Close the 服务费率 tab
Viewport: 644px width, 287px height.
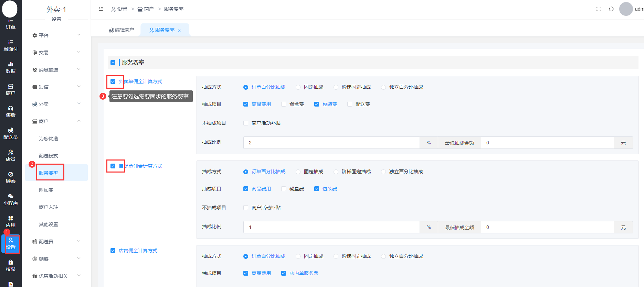[x=179, y=31]
